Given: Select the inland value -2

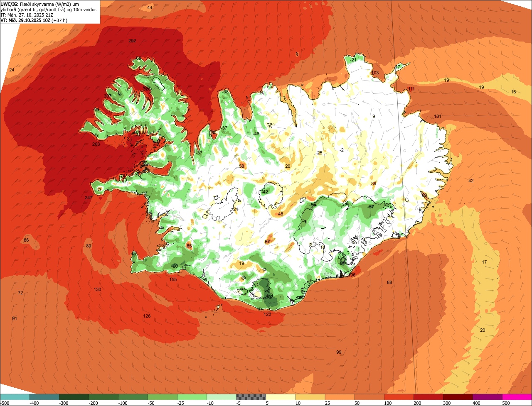Looking at the screenshot, I should [342, 150].
